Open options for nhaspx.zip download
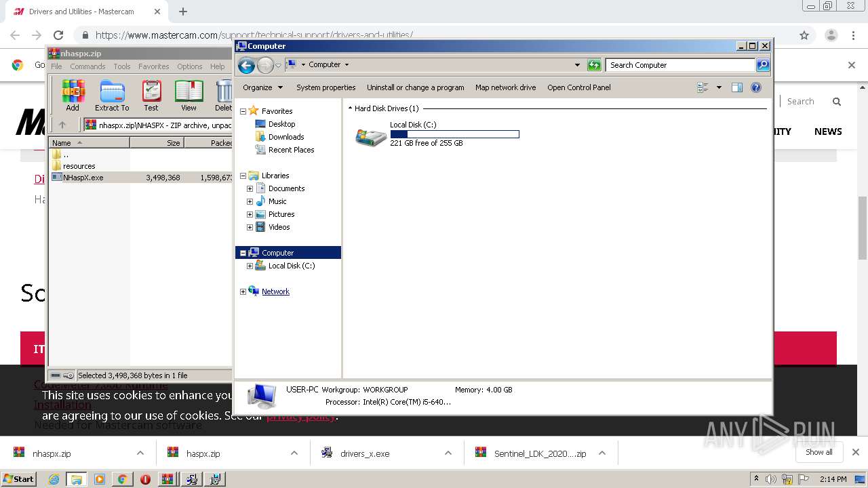Image resolution: width=868 pixels, height=488 pixels. pyautogui.click(x=140, y=453)
